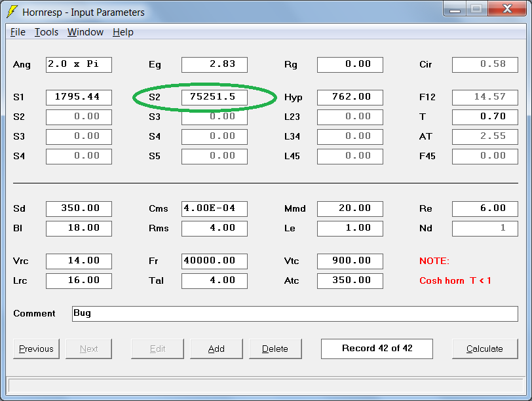
Task: Click the Cir value field
Action: pos(485,64)
